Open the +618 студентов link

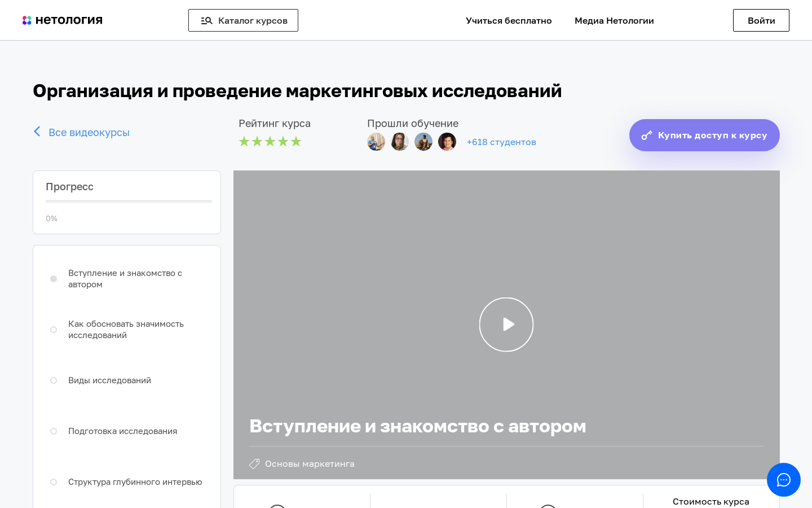(501, 142)
